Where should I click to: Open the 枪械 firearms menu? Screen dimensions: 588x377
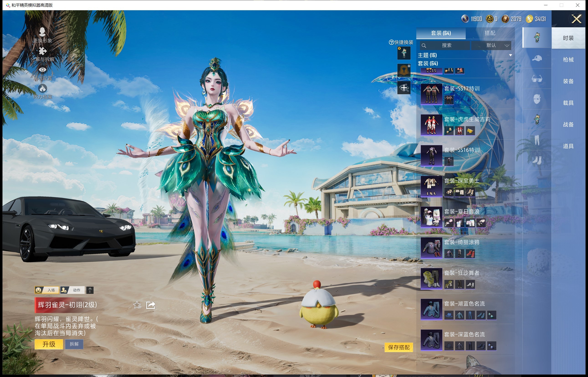click(x=568, y=59)
